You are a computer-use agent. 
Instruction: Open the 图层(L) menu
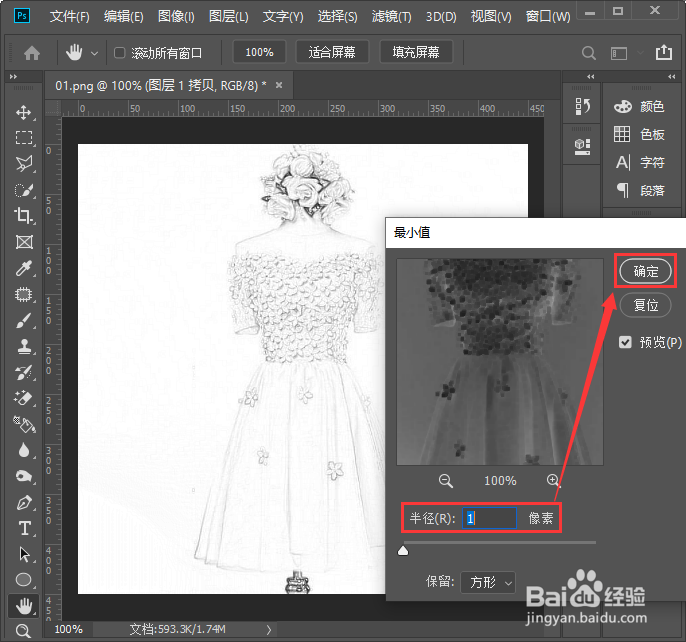(228, 17)
